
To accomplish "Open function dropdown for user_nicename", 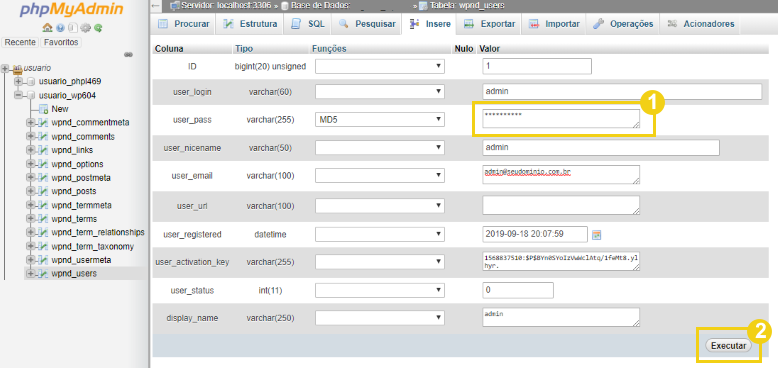I will coord(380,148).
